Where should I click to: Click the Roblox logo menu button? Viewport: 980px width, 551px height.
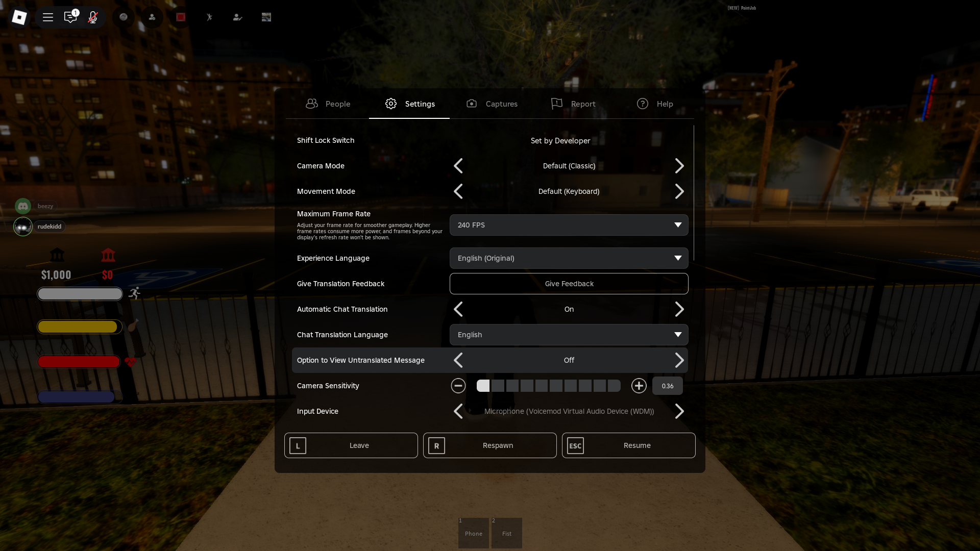coord(19,17)
